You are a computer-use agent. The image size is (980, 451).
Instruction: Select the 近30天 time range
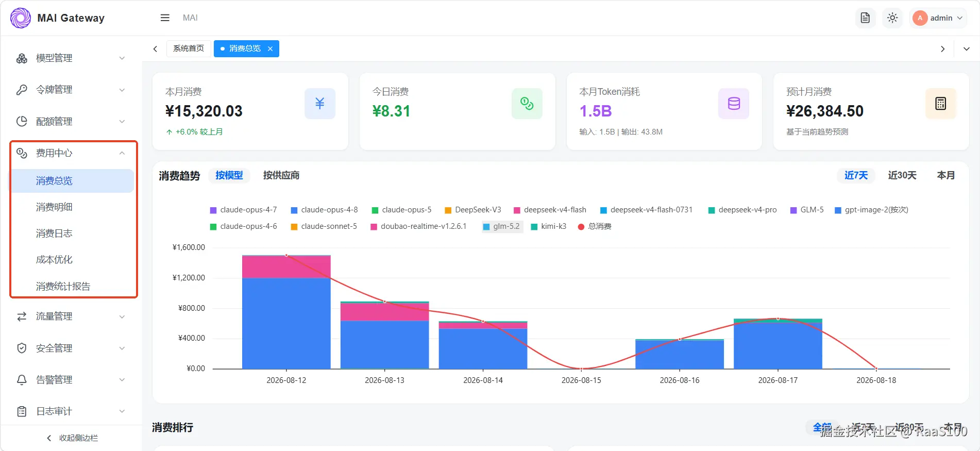pyautogui.click(x=902, y=175)
